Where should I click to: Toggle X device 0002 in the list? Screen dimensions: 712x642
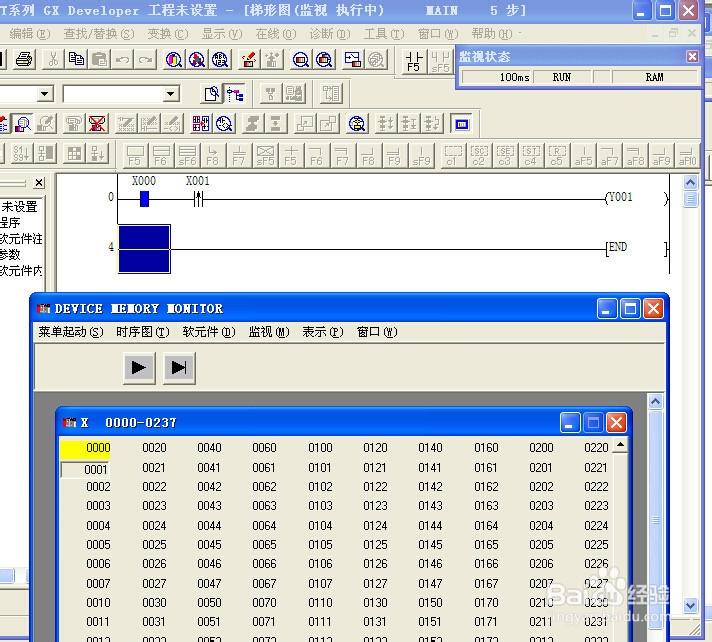click(98, 487)
